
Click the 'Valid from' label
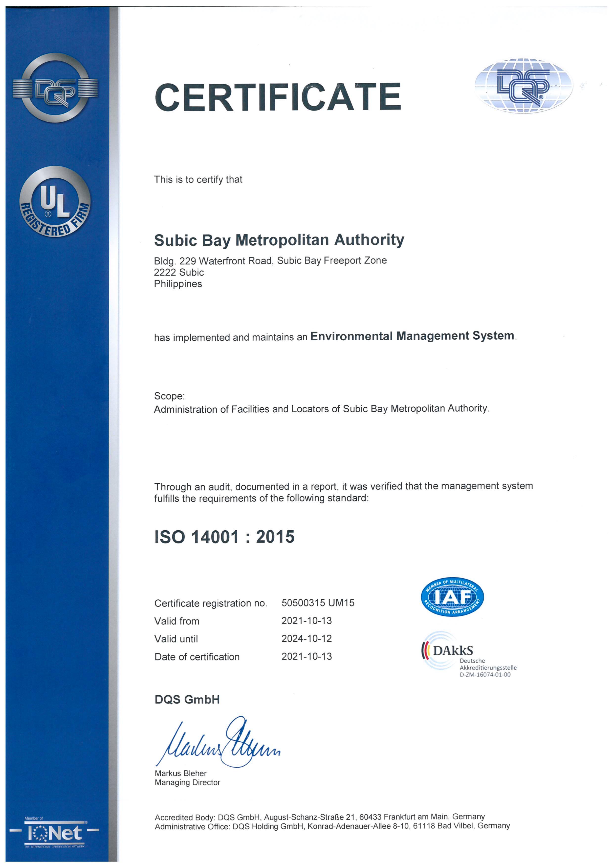(x=177, y=621)
